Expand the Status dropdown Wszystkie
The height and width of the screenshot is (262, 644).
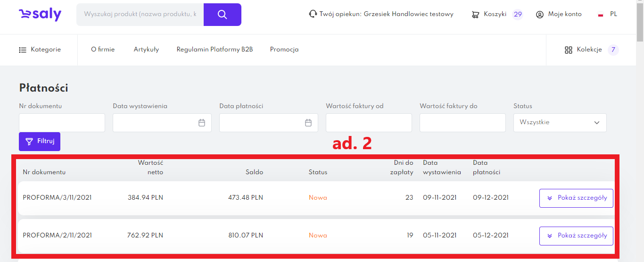point(560,123)
